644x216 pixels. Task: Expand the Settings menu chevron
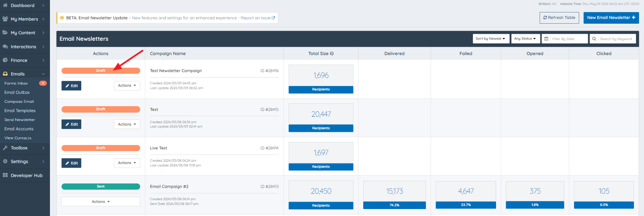(43, 161)
